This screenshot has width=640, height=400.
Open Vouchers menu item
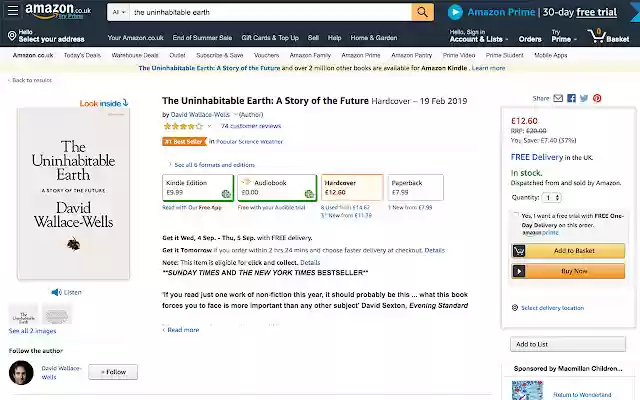click(x=267, y=55)
